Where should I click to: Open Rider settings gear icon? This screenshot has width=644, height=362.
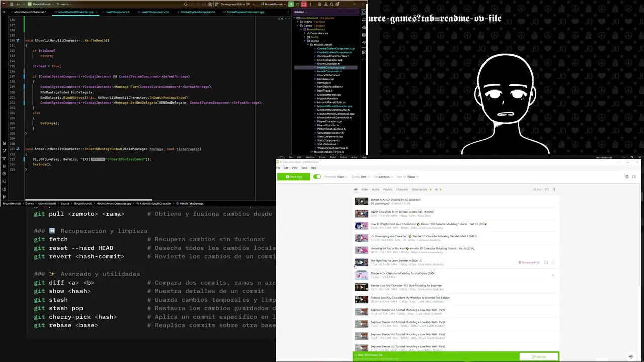(337, 4)
